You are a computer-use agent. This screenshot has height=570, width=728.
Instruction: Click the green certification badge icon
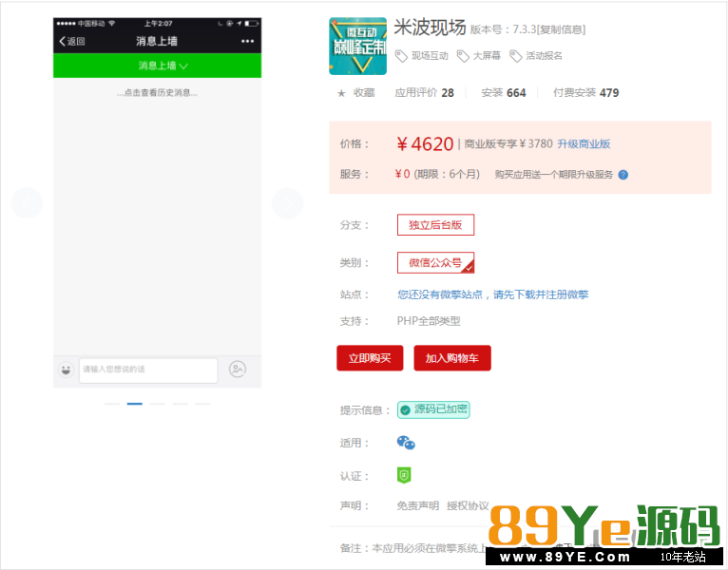pyautogui.click(x=404, y=475)
